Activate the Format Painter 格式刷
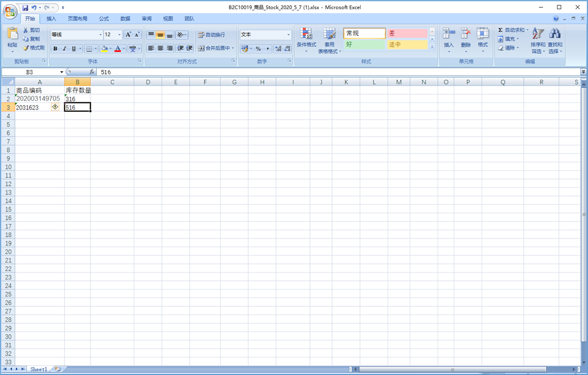 [34, 48]
